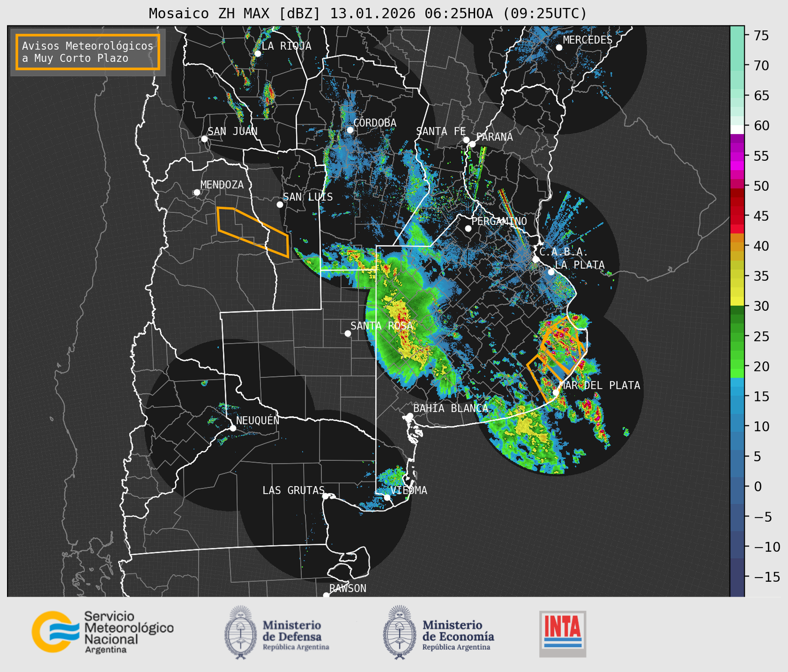Click the Ministerio de Defensa emblem

(241, 632)
